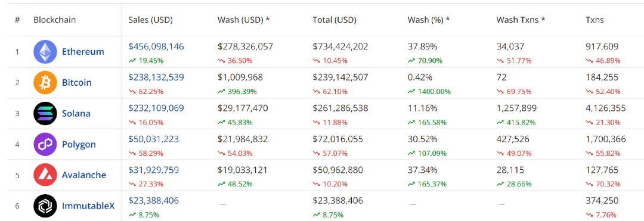Select Avalanche sales value $31,929,759
Viewport: 644px width, 221px height.
click(154, 170)
